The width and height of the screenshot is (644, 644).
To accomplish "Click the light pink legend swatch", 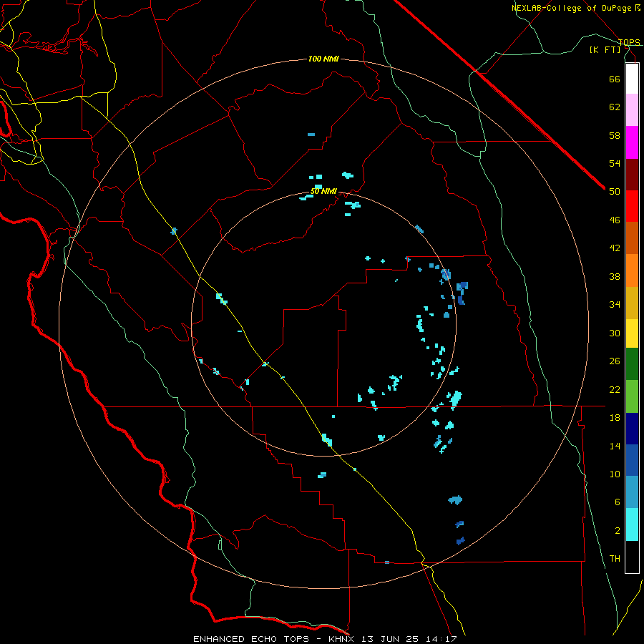I will 632,110.
